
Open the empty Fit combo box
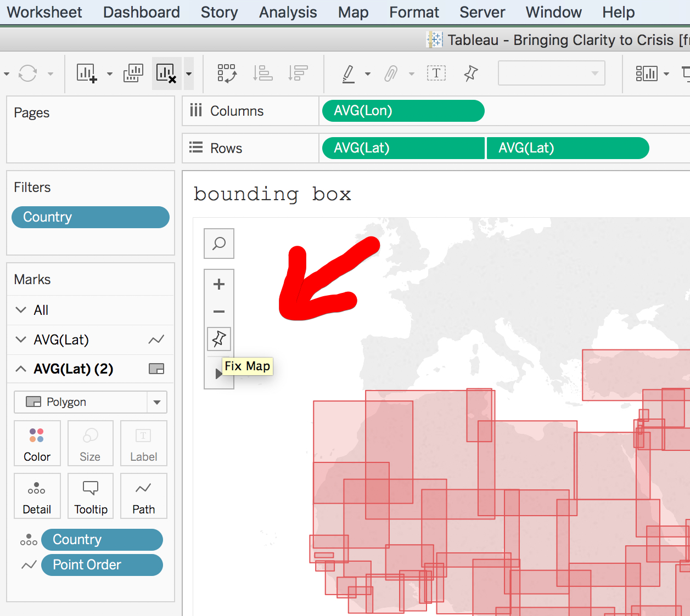[x=551, y=73]
